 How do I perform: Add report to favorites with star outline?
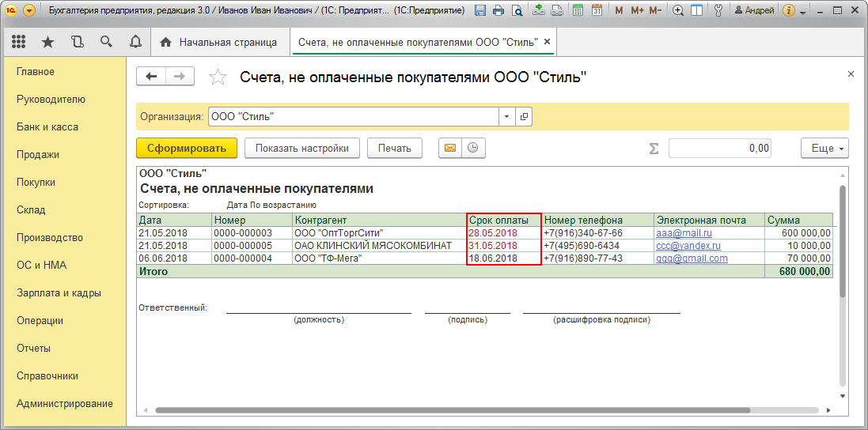(x=217, y=77)
